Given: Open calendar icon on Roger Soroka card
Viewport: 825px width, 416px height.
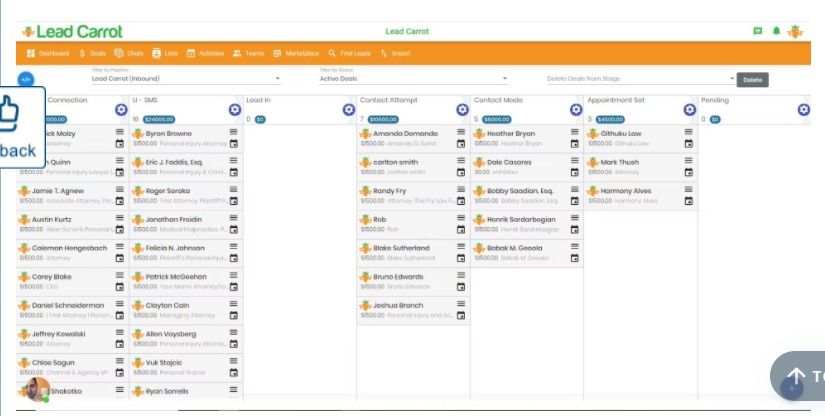Looking at the screenshot, I should (x=233, y=200).
